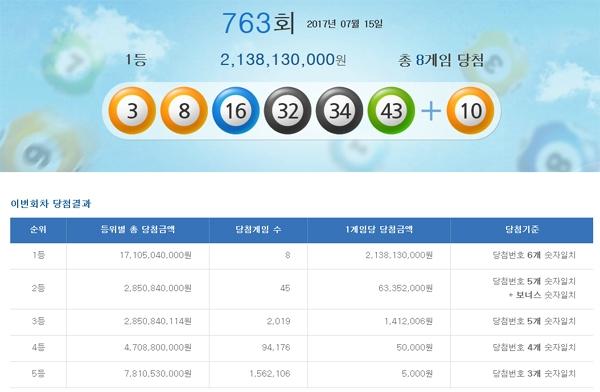600x392 pixels.
Task: Select the 2,138,130,000원 prize headline
Action: (283, 60)
